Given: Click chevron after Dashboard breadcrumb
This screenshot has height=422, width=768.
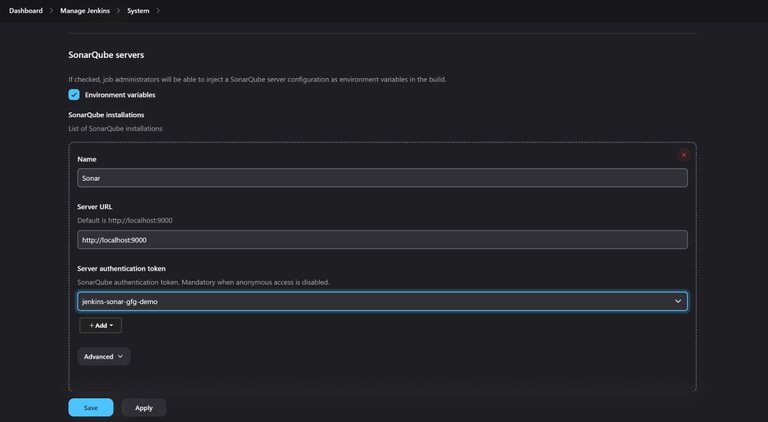Looking at the screenshot, I should tap(51, 10).
